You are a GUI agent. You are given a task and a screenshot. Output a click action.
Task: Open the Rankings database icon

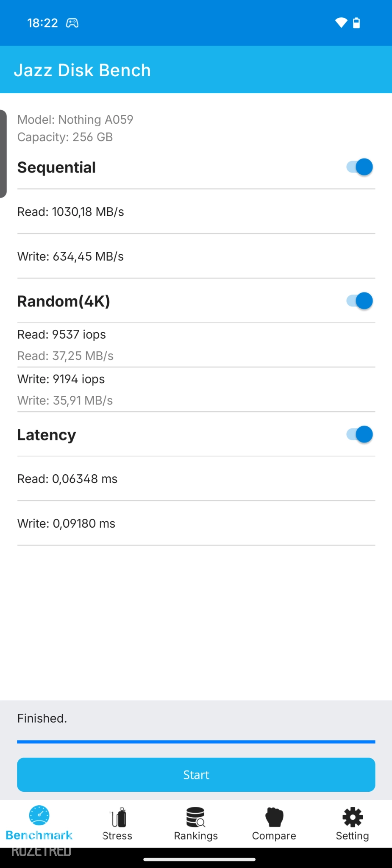(196, 817)
